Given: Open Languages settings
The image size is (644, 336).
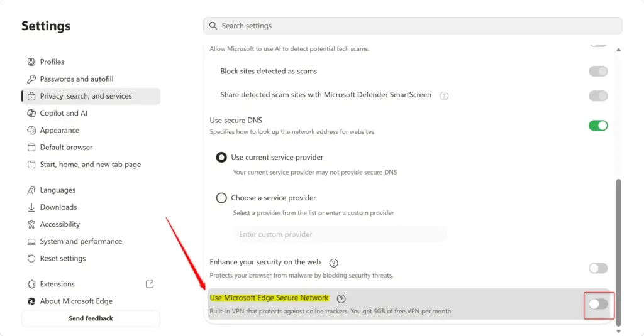Looking at the screenshot, I should pos(91,190).
